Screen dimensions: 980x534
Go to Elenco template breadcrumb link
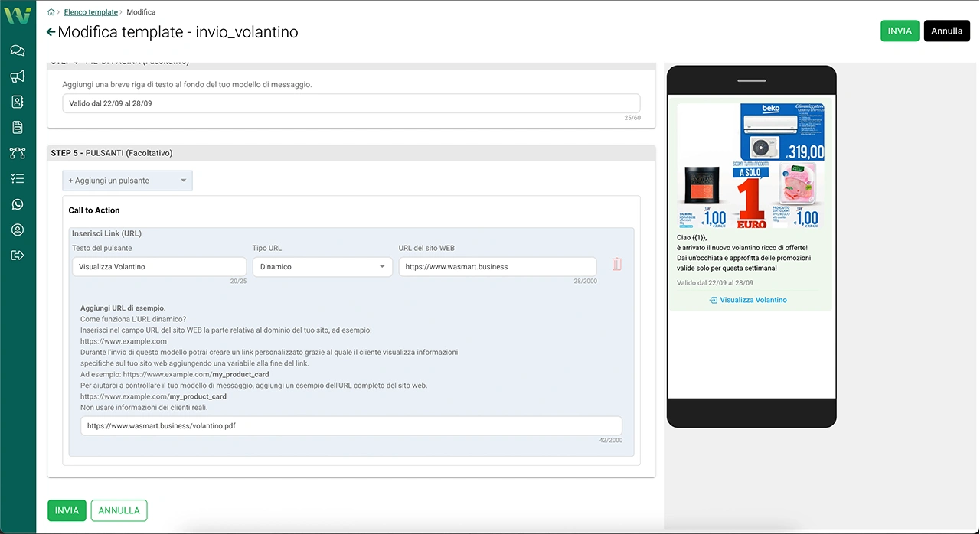point(91,12)
